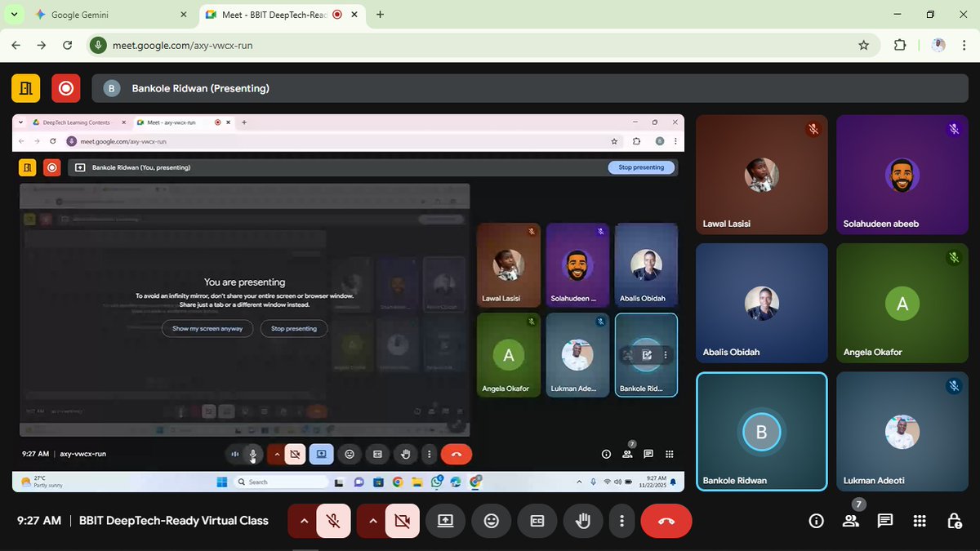This screenshot has height=551, width=980.
Task: Open the Chrome three-dot menu
Action: tap(964, 45)
